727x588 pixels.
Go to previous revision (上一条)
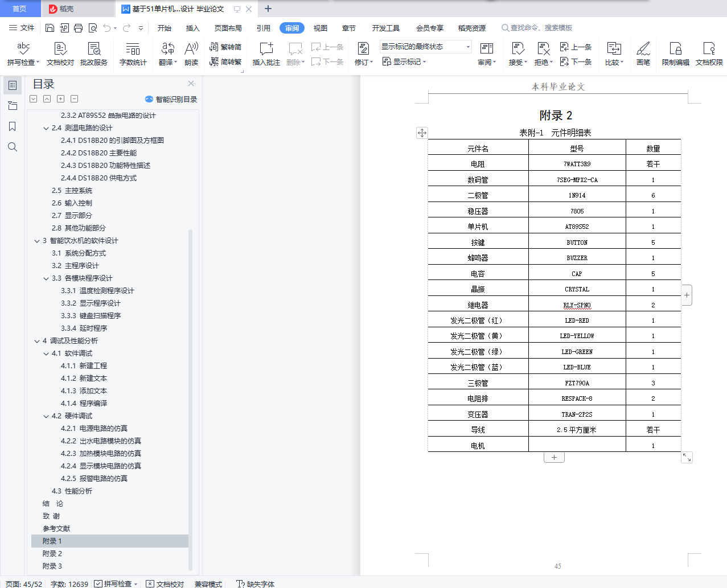point(576,47)
